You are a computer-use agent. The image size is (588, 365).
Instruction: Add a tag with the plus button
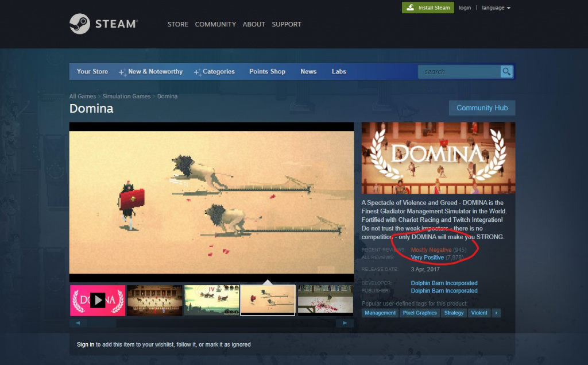point(496,313)
